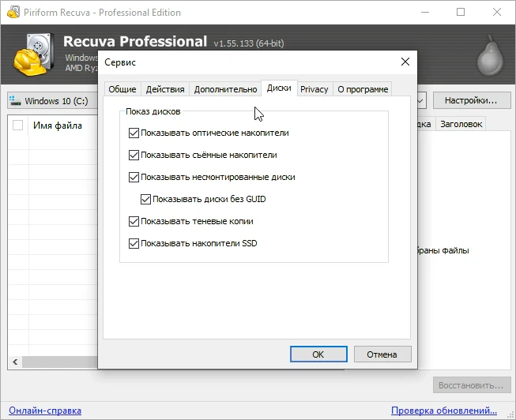Disable Показывать несмонтированные диски option
Image resolution: width=516 pixels, height=420 pixels.
134,177
